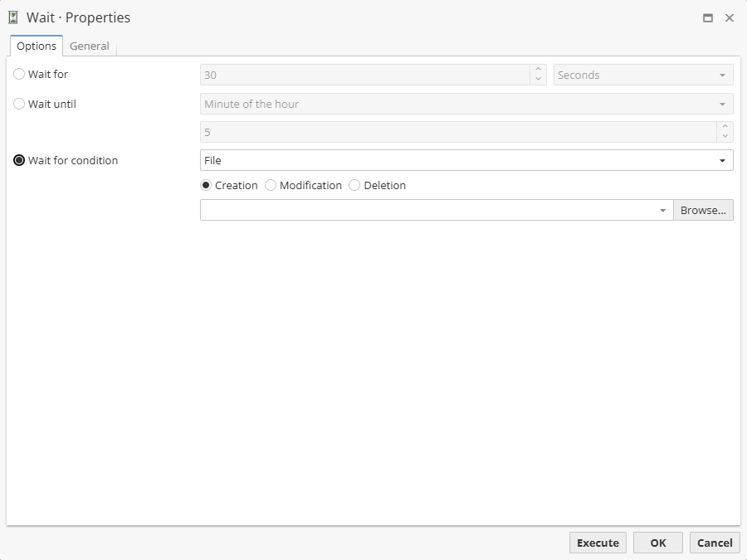
Task: Dismiss the dialog with Cancel
Action: (x=715, y=543)
